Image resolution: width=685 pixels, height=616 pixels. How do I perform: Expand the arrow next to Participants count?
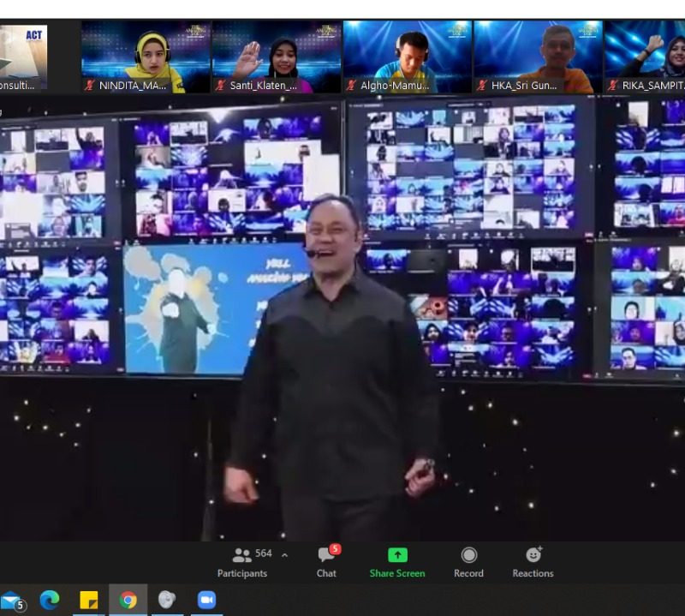(x=284, y=555)
